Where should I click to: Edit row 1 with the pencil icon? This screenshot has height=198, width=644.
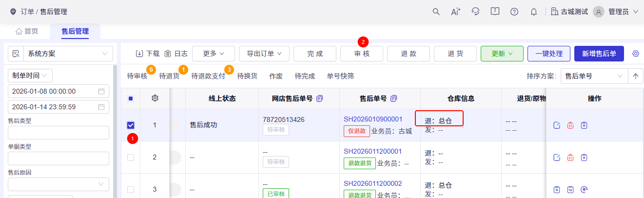click(557, 125)
